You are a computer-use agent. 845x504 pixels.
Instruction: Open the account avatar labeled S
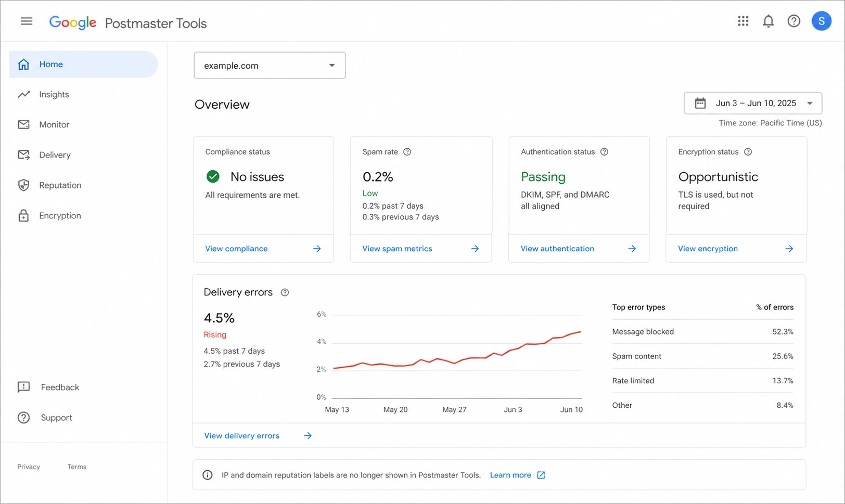(821, 21)
